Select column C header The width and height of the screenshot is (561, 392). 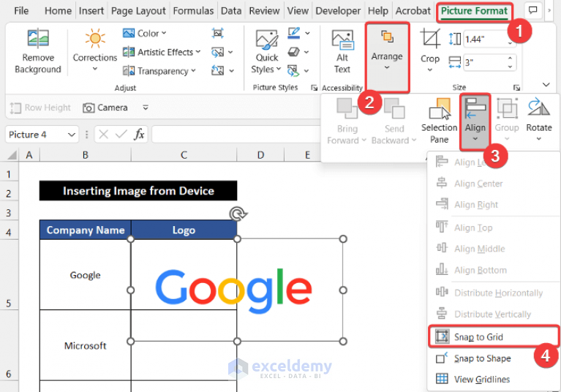click(184, 155)
